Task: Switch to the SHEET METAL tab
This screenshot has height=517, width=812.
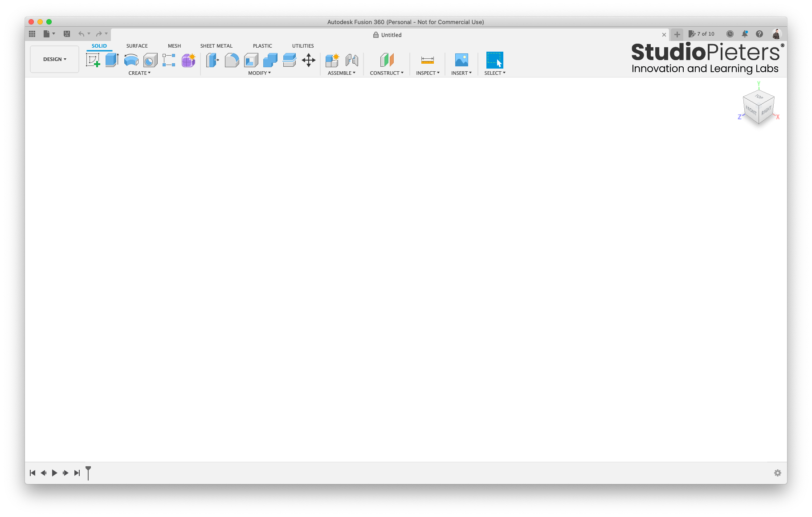Action: [x=216, y=46]
